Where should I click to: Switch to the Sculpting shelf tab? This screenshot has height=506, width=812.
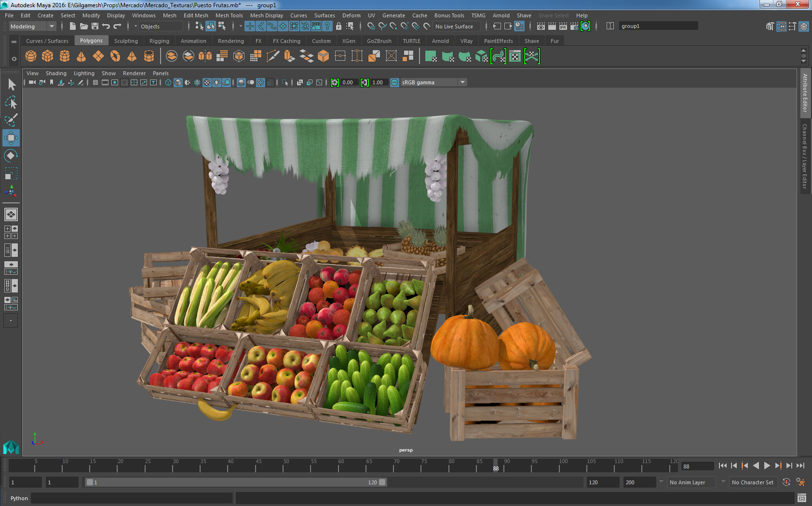(x=126, y=41)
